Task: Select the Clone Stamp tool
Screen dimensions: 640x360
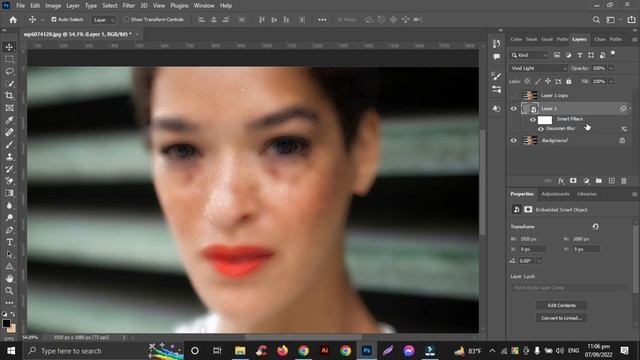Action: tap(9, 157)
